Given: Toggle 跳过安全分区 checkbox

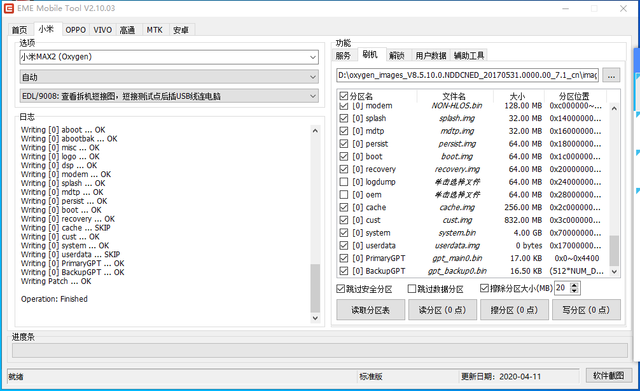Looking at the screenshot, I should click(x=340, y=289).
